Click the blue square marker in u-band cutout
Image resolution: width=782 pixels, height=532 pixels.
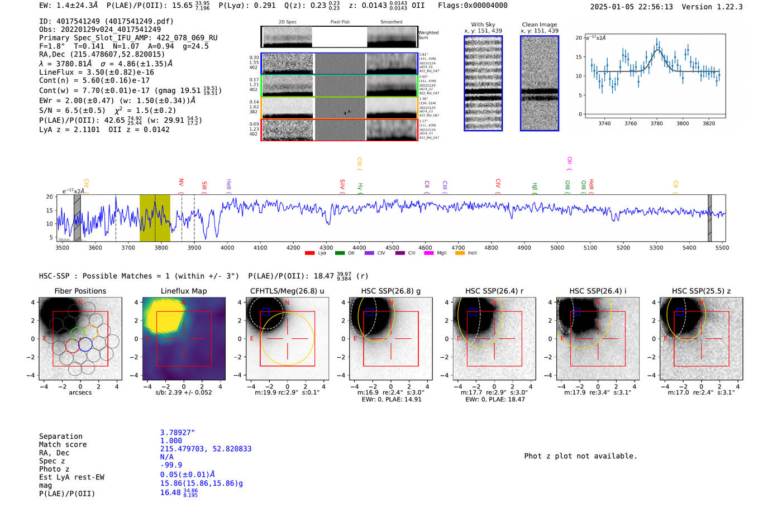(266, 311)
